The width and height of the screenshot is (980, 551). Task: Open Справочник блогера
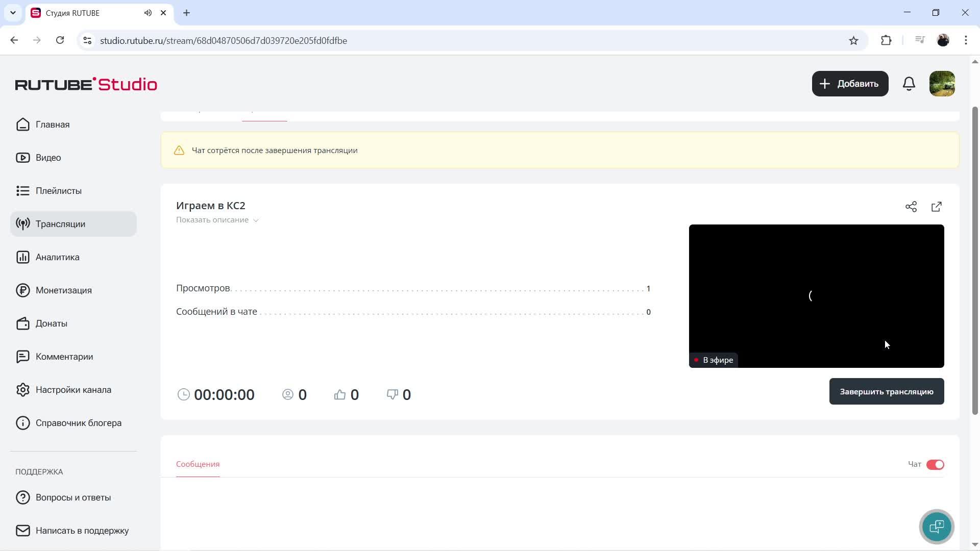click(73, 423)
